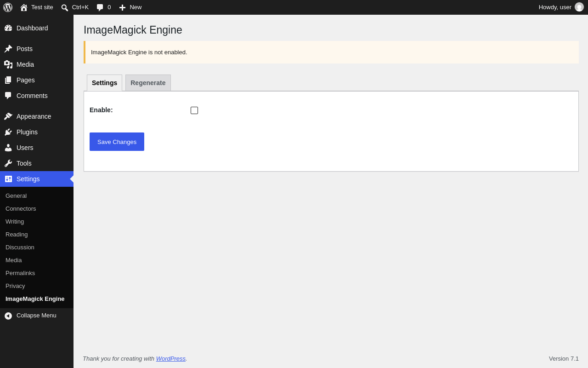588x368 pixels.
Task: Click the WordPress logo icon
Action: point(8,7)
